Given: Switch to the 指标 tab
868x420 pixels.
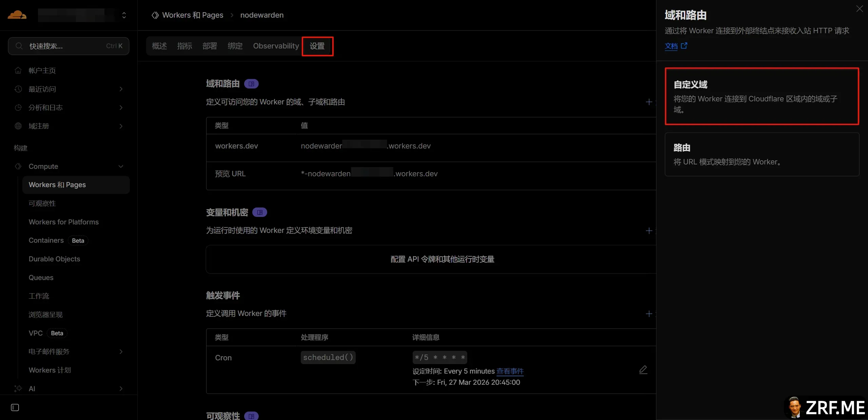Looking at the screenshot, I should tap(185, 46).
